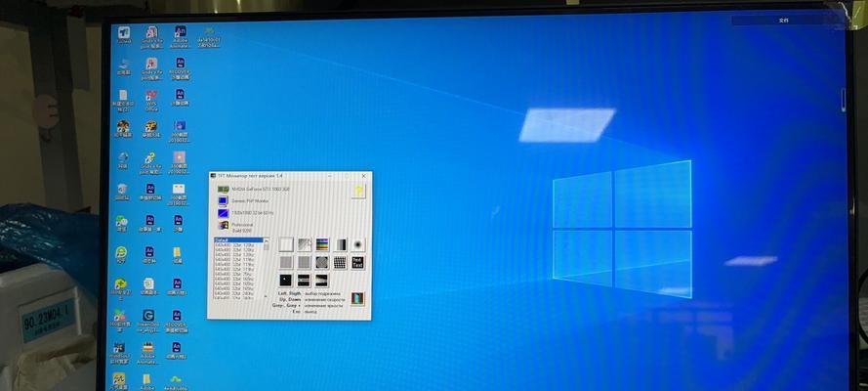The image size is (868, 391).
Task: Click the Professional Build 9200 label
Action: (242, 227)
